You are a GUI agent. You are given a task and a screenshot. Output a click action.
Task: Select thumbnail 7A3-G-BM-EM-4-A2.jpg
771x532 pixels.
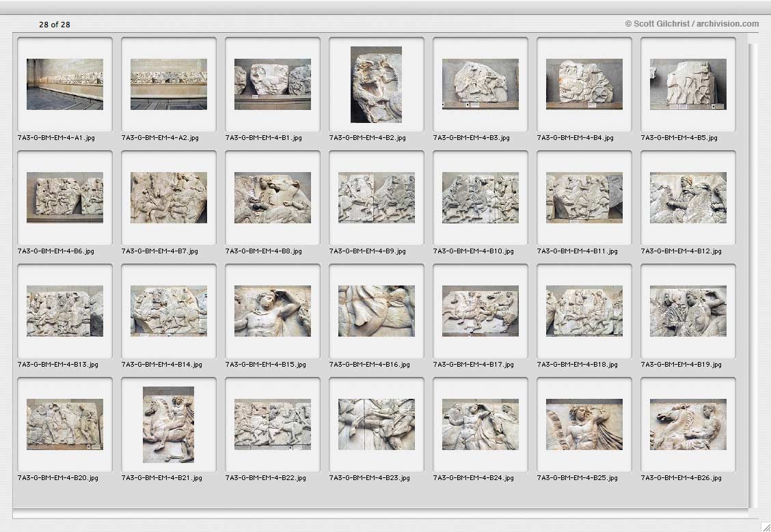click(169, 84)
